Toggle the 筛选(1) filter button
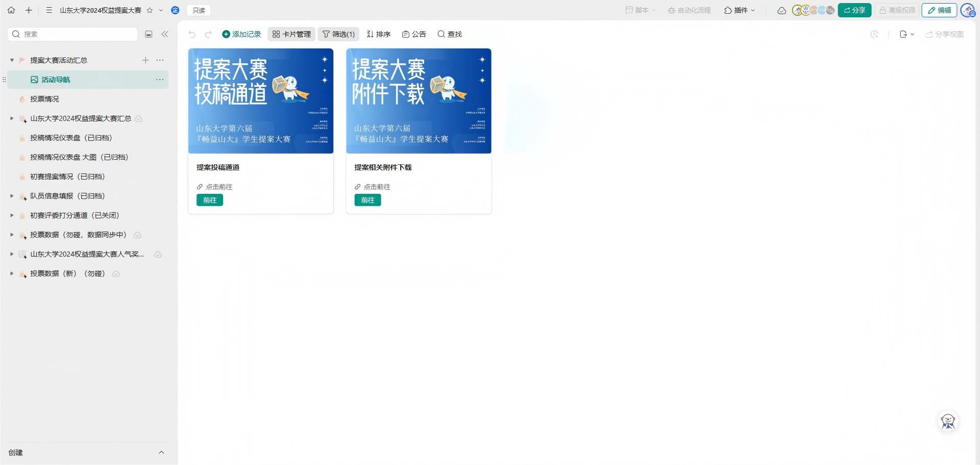 pyautogui.click(x=338, y=34)
